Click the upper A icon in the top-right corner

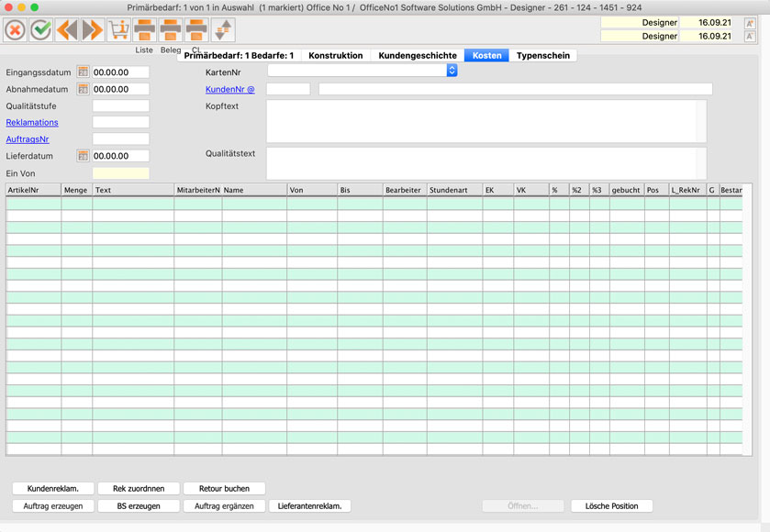pyautogui.click(x=750, y=23)
